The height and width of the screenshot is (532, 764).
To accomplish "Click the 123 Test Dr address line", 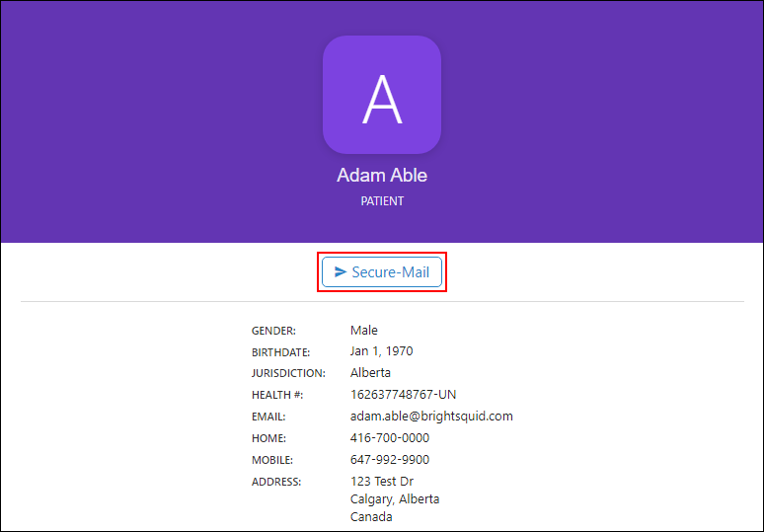I will [x=382, y=482].
